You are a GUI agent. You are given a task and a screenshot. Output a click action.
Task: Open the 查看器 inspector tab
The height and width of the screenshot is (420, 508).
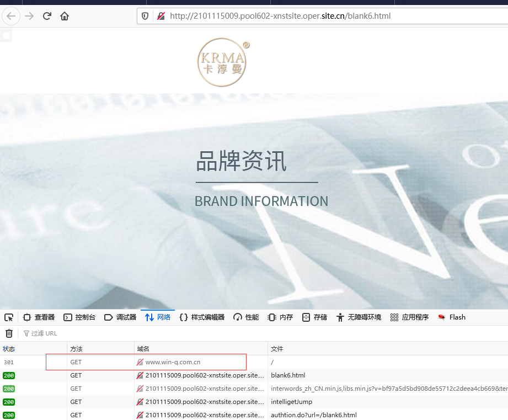[39, 317]
